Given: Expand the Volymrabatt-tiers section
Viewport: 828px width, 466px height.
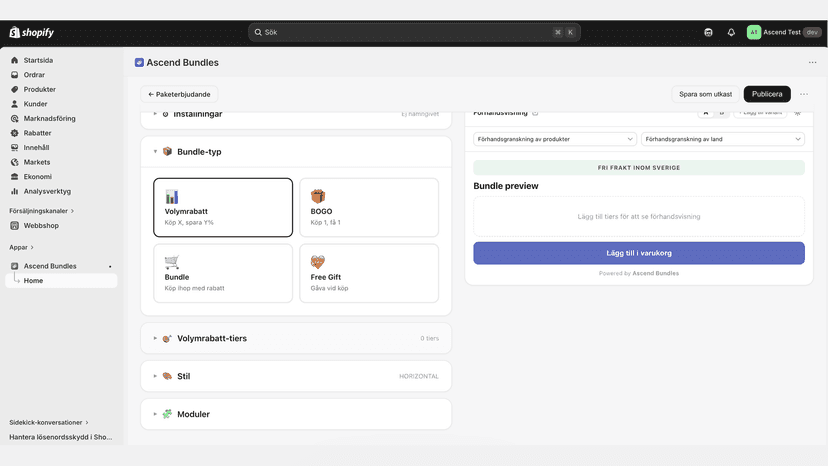Looking at the screenshot, I should coord(296,338).
